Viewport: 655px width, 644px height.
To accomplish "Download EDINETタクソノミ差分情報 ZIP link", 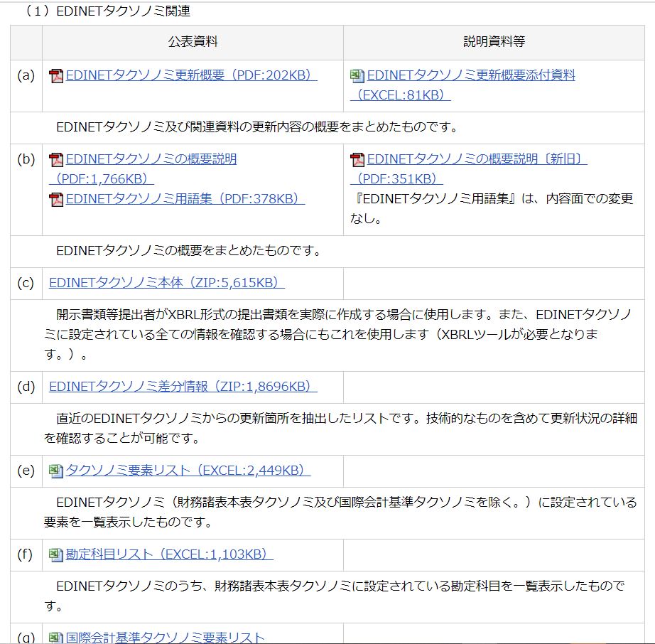I will pyautogui.click(x=183, y=387).
